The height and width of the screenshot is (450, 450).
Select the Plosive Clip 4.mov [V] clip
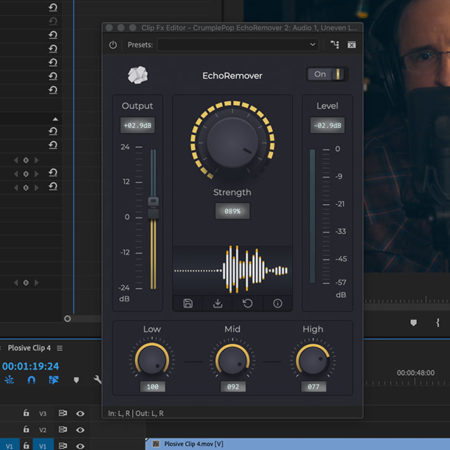tap(297, 444)
